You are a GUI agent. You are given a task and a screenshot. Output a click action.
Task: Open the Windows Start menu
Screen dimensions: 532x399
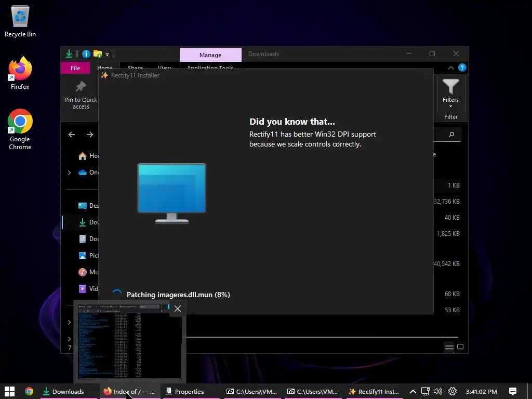pos(9,392)
